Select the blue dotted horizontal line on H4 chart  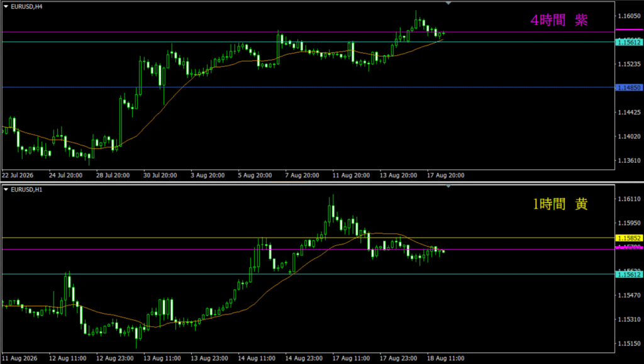point(308,87)
